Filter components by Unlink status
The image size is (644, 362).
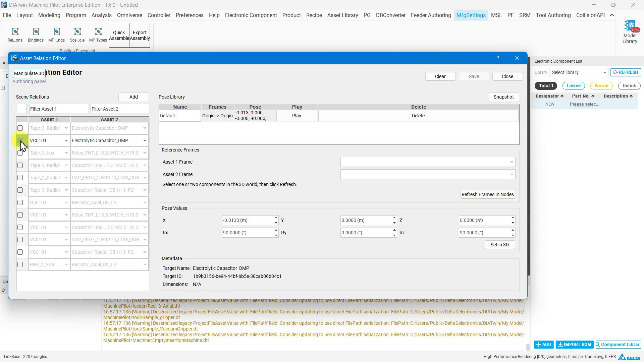[x=629, y=86]
